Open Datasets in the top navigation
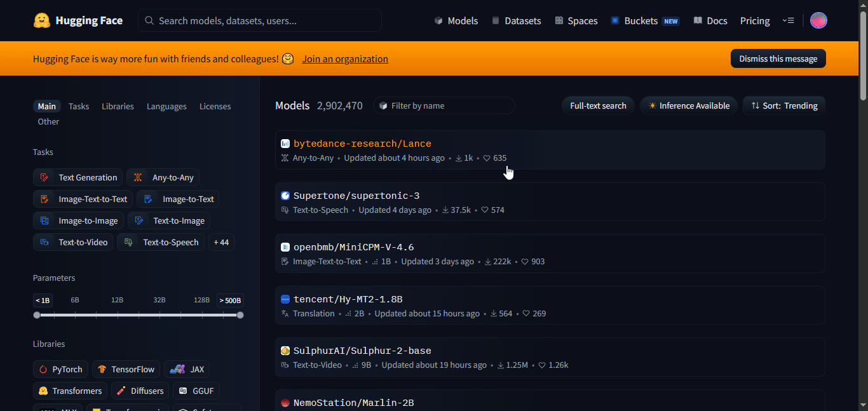This screenshot has height=411, width=868. [516, 20]
